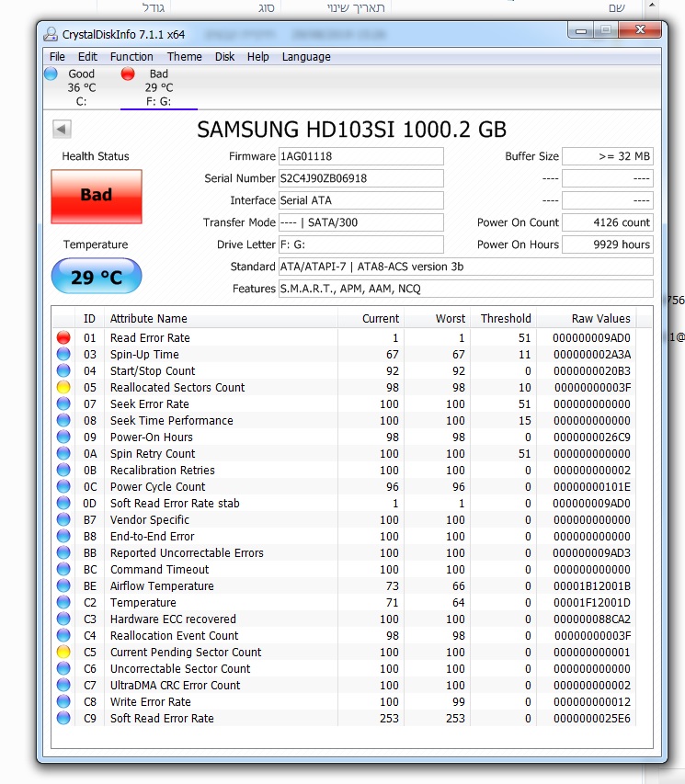The width and height of the screenshot is (685, 784).
Task: Click blue status dot for C9 Soft Read Error Rate
Action: tap(63, 718)
